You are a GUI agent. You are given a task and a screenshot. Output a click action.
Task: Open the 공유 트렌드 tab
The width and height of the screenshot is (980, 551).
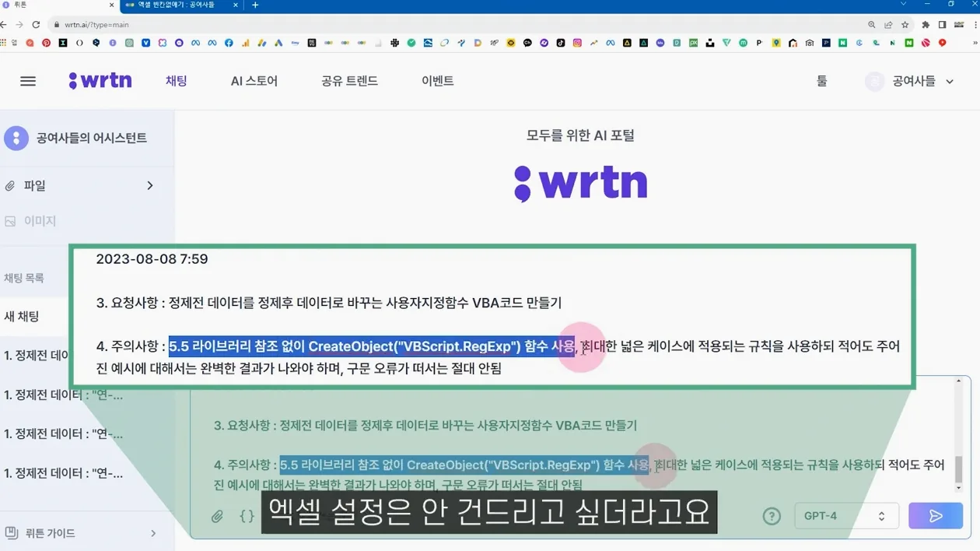tap(349, 81)
